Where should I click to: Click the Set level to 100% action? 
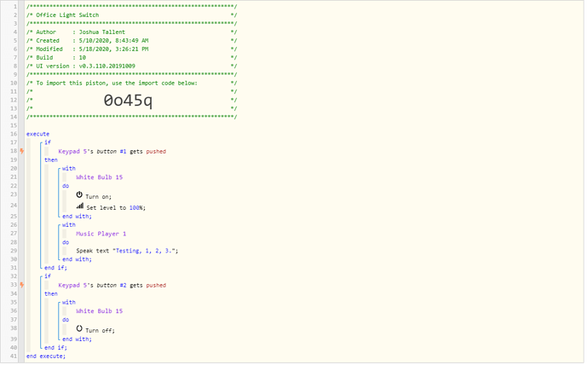[116, 208]
